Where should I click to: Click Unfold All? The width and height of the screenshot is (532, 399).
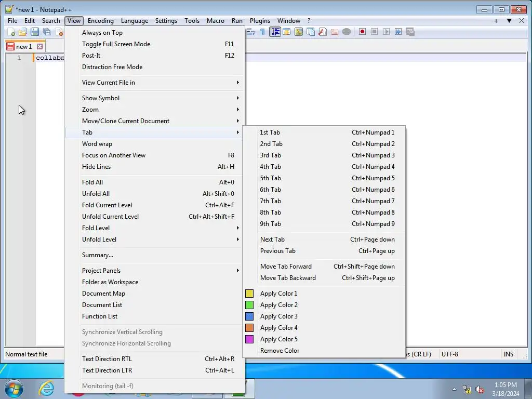155,194
